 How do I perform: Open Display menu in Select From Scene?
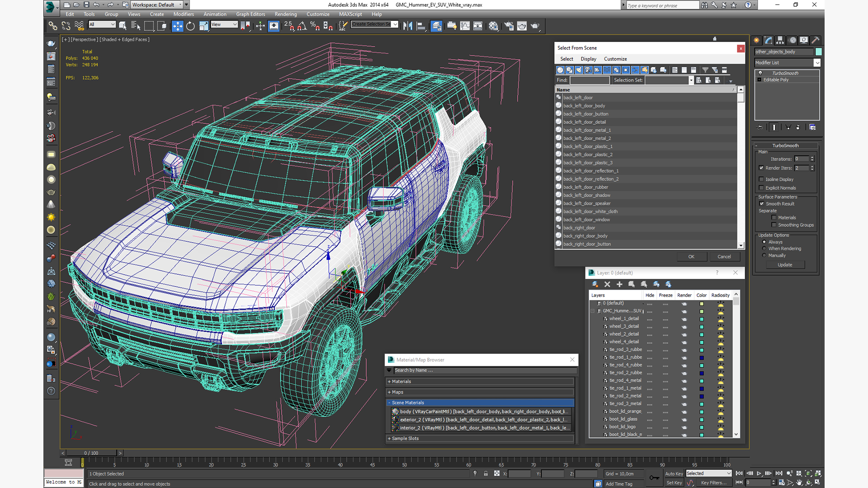point(588,59)
